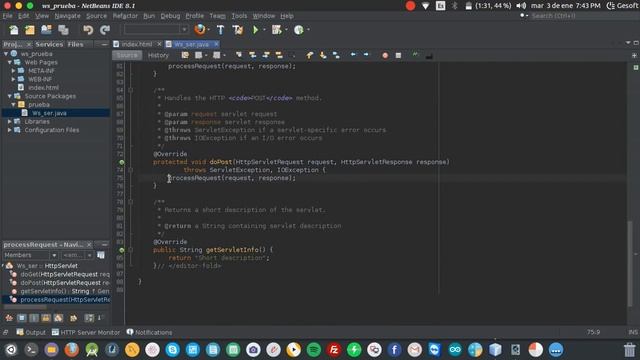This screenshot has height=360, width=640.
Task: Click the Last Edit editor toolbar icon
Action: pyautogui.click(x=185, y=55)
